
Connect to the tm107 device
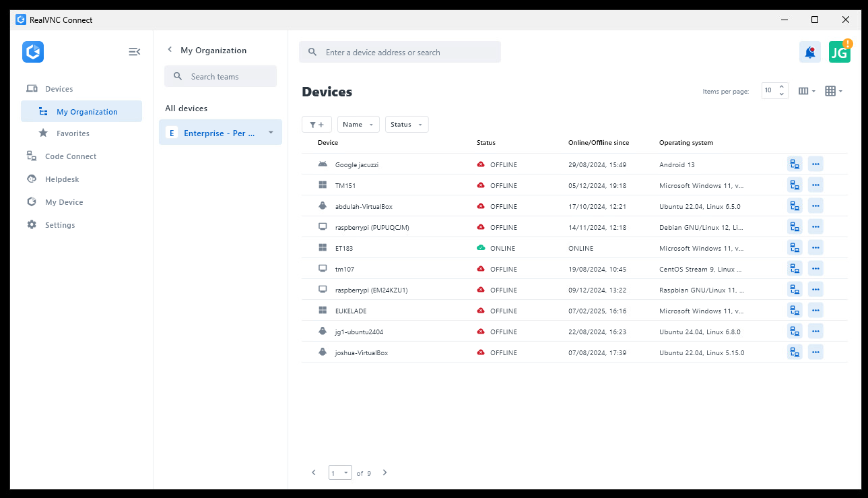tap(795, 269)
